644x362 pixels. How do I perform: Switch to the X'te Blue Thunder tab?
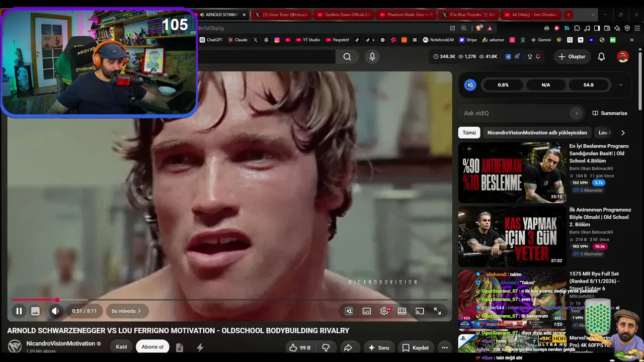[x=468, y=15]
